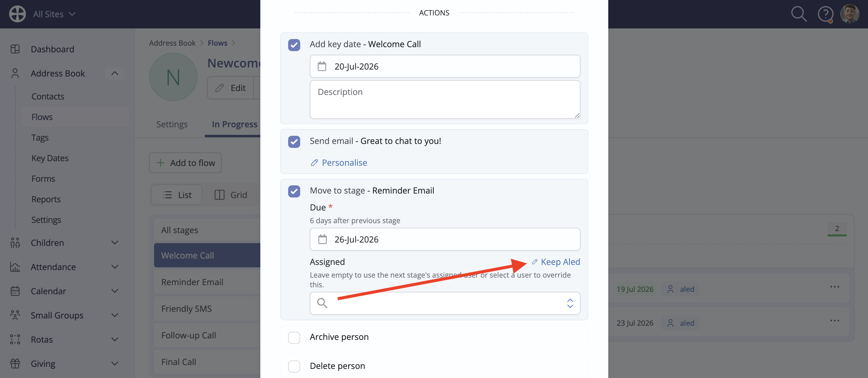Click into the Description text area
Image resolution: width=868 pixels, height=378 pixels.
click(445, 99)
